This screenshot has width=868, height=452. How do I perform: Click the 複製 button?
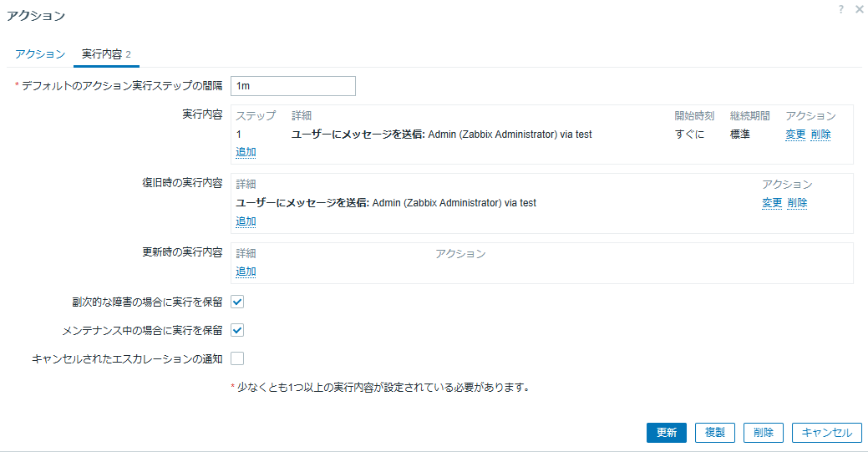point(714,433)
